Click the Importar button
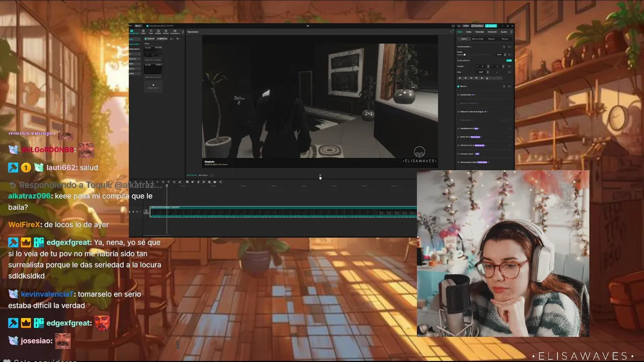Viewport: 644px width, 362px height. click(x=149, y=39)
